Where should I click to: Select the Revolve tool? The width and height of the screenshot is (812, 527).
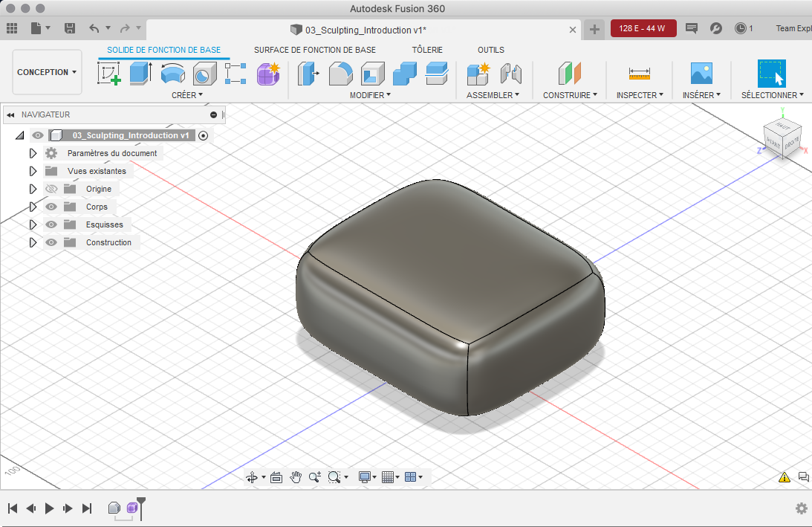[x=173, y=73]
